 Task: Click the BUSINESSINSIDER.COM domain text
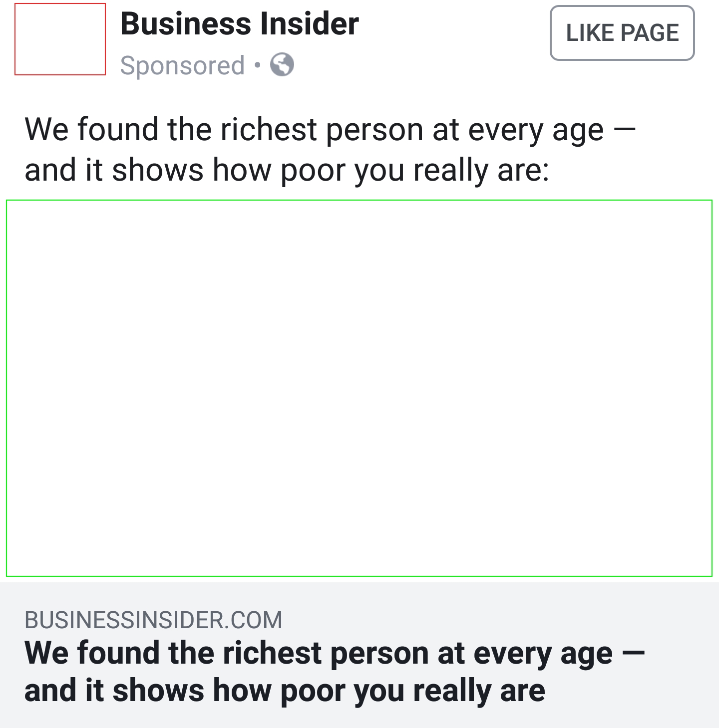tap(153, 620)
